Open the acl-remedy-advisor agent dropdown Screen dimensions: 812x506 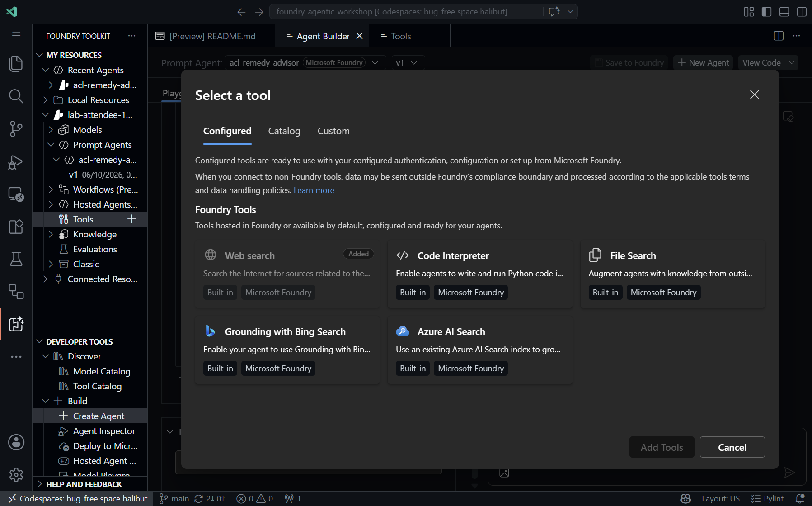point(305,63)
